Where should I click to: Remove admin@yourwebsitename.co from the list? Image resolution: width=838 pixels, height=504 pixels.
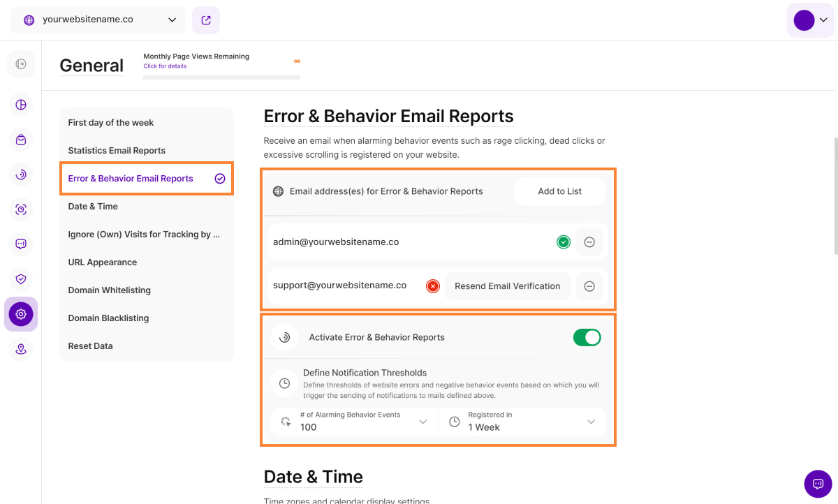pos(589,242)
